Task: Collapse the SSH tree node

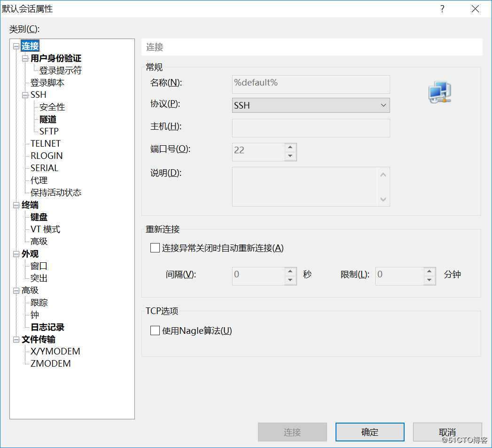Action: pyautogui.click(x=25, y=95)
